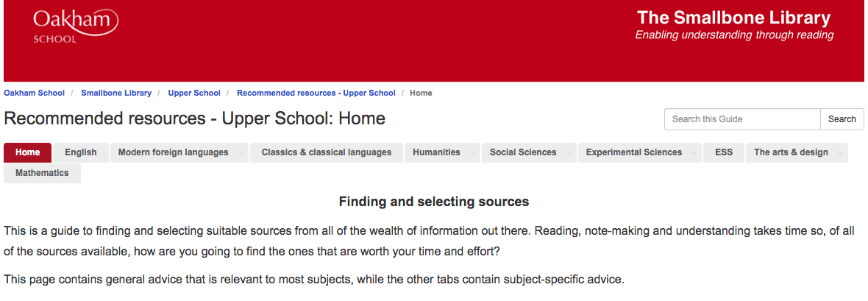Open the Humanities tab label

[436, 152]
